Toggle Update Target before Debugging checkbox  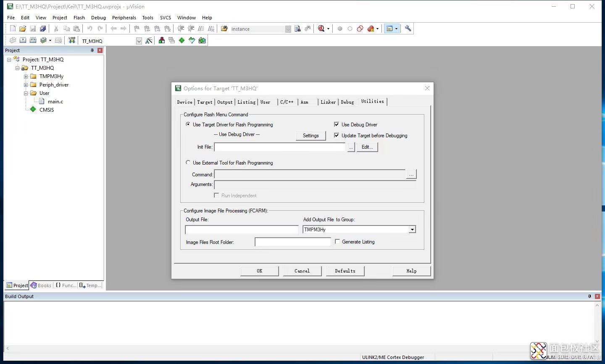[x=337, y=135]
